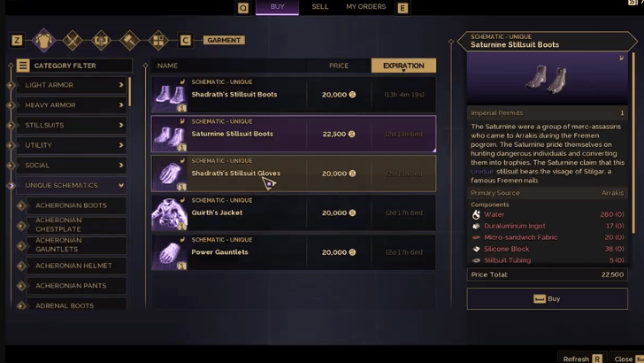Switch to the Sell tab
The height and width of the screenshot is (363, 644).
click(319, 6)
